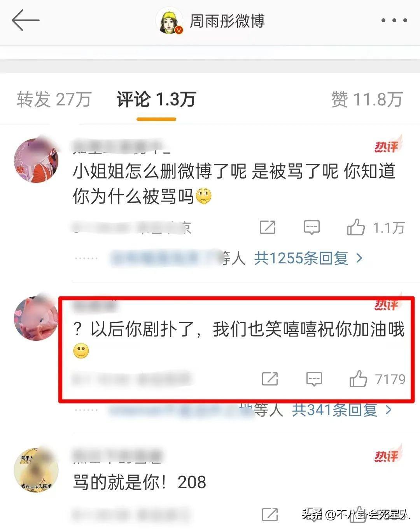Open third commenter's yellow avatar

pyautogui.click(x=36, y=470)
